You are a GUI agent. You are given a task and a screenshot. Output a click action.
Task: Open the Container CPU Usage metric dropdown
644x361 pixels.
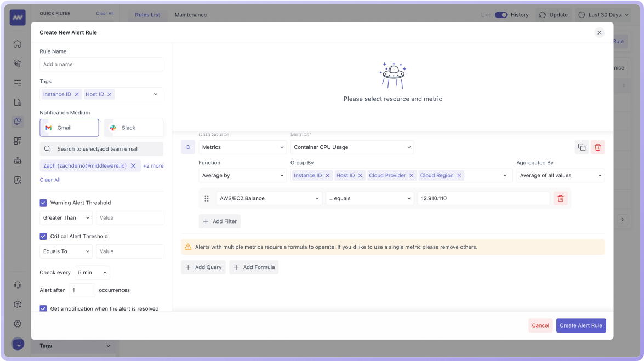pos(352,147)
